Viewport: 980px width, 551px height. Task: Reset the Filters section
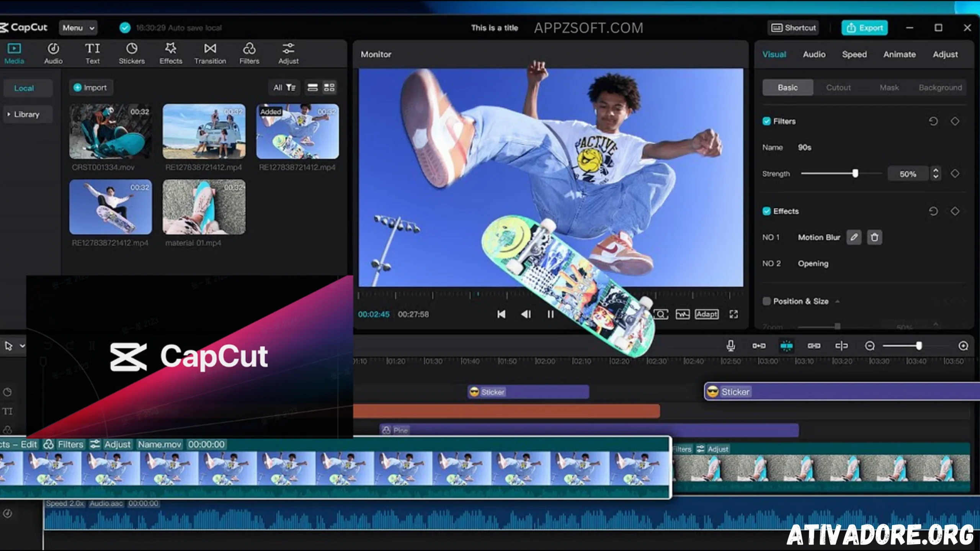[933, 121]
